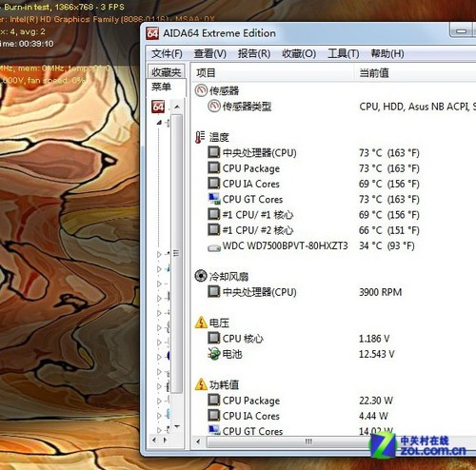Click the 传感器类型 gauge icon
The image size is (476, 470).
click(214, 106)
